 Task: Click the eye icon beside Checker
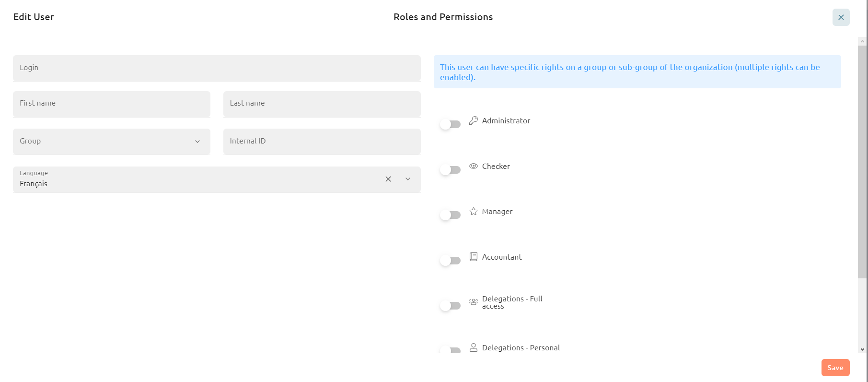pyautogui.click(x=474, y=166)
